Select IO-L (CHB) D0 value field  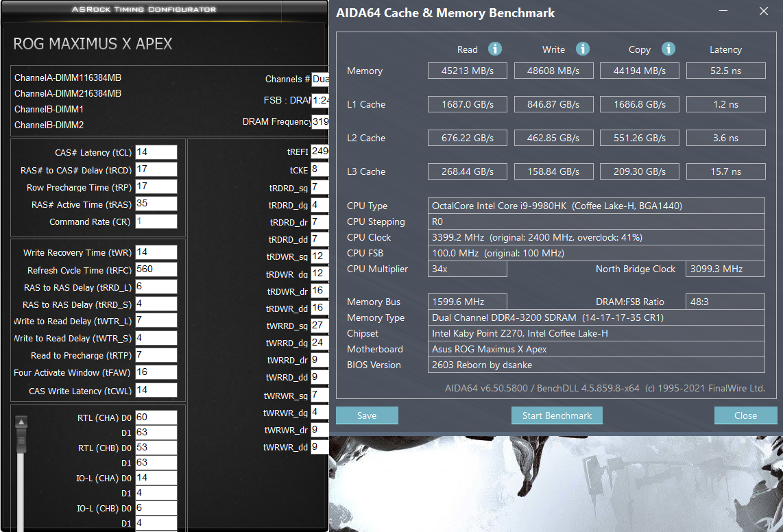pyautogui.click(x=156, y=508)
